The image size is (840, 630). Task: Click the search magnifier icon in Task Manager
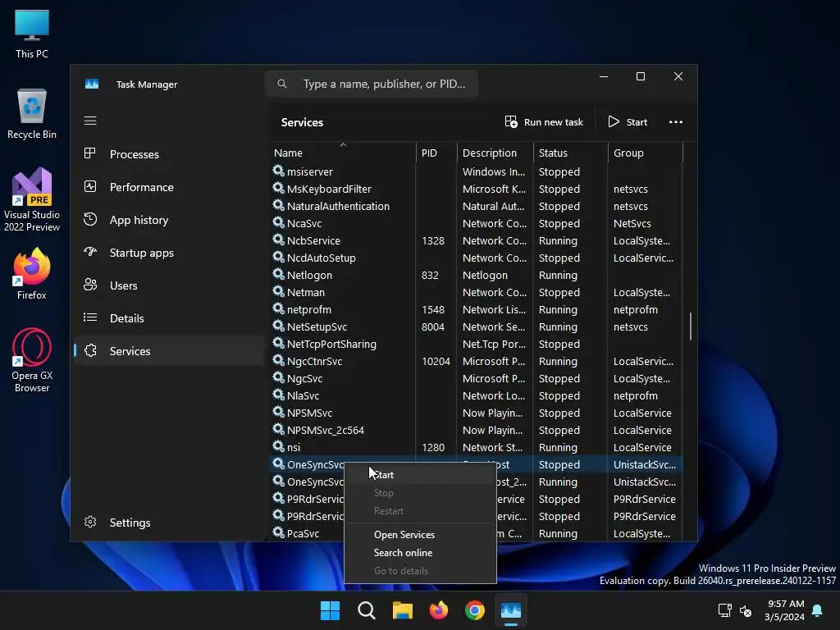click(x=282, y=84)
